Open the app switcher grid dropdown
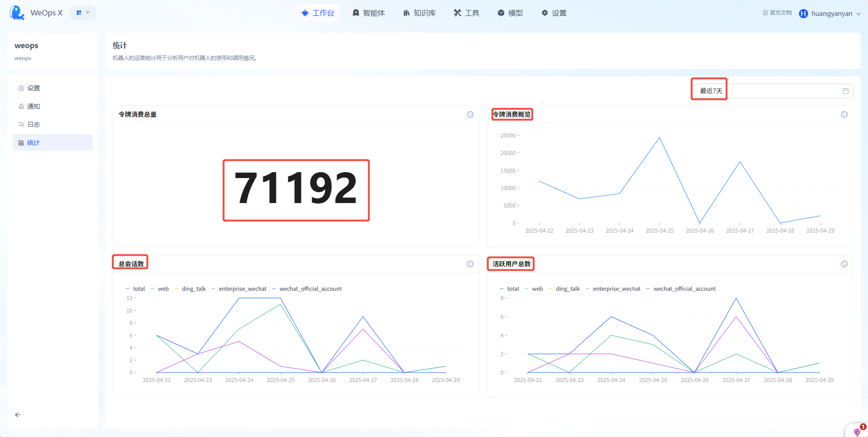The width and height of the screenshot is (868, 437). click(x=83, y=13)
